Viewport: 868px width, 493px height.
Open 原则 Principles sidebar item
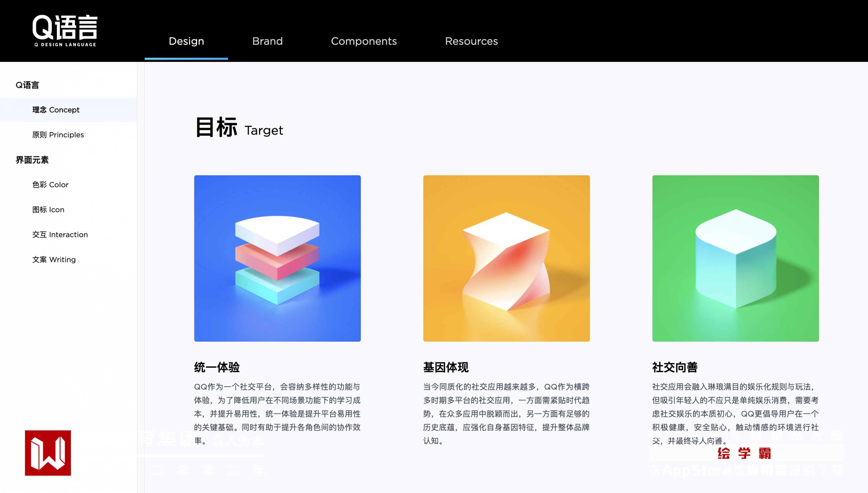[x=58, y=135]
